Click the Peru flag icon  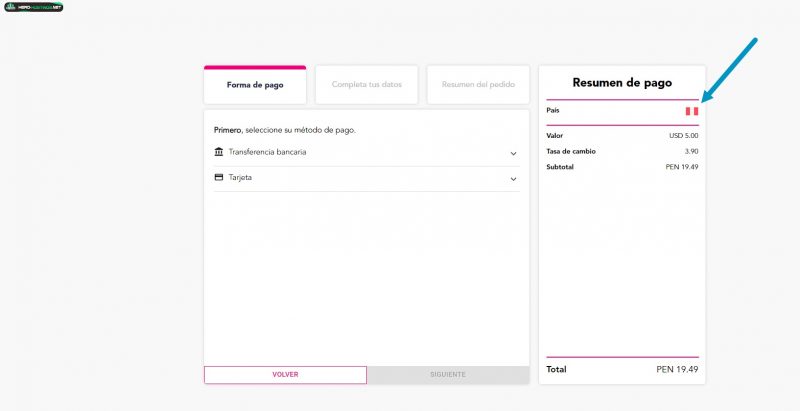tap(691, 111)
